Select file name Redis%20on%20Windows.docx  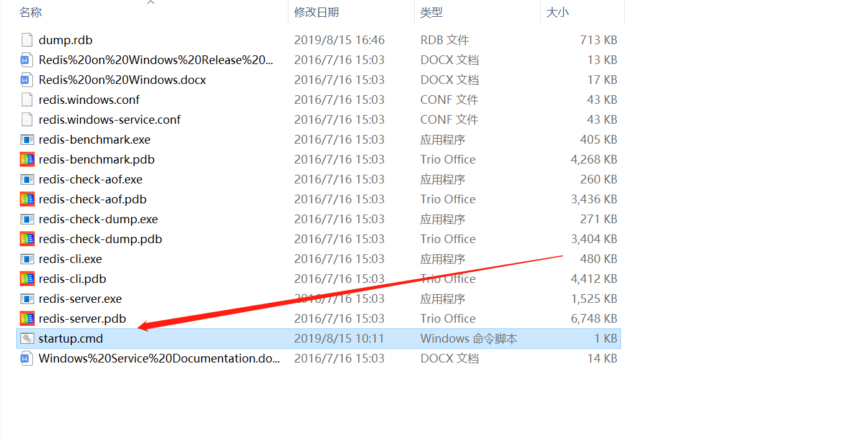click(x=122, y=80)
